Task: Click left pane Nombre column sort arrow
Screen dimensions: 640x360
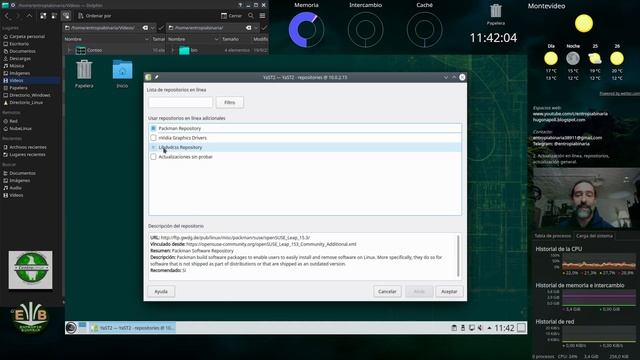Action: (147, 39)
